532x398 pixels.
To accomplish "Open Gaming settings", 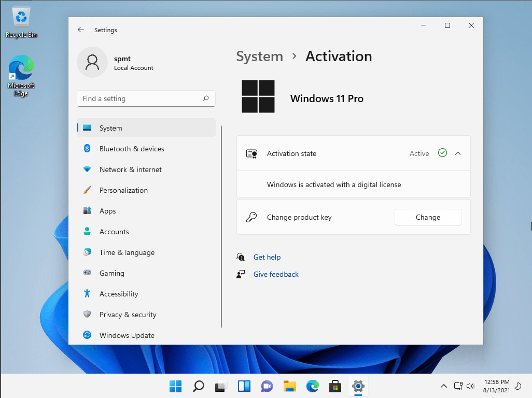I will [146, 273].
